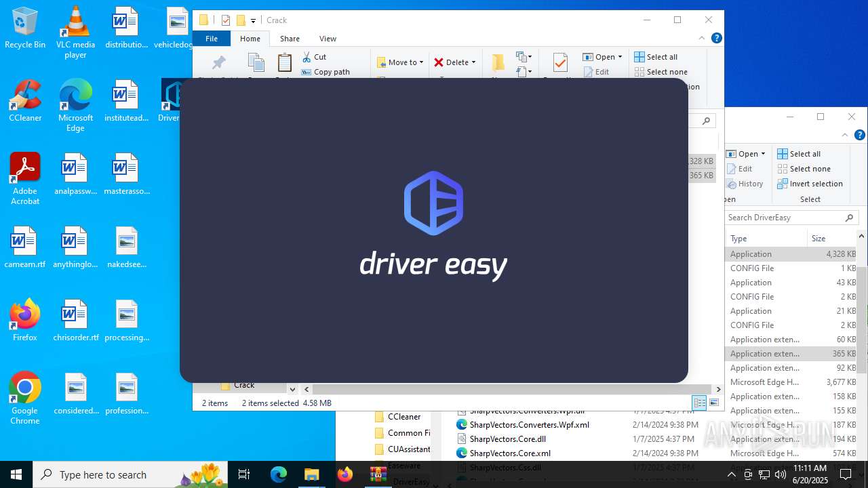Click Properties checkmark icon in Crack ribbon
This screenshot has height=488, width=868.
(560, 63)
